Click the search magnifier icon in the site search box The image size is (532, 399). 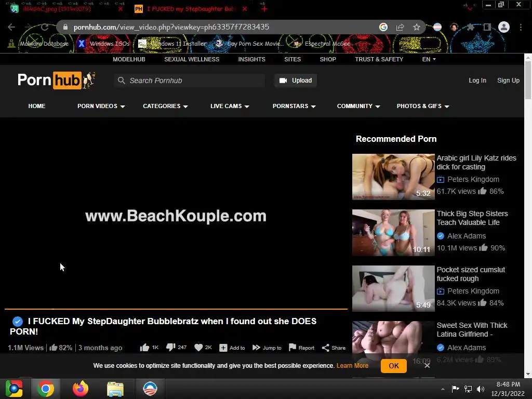pos(121,81)
